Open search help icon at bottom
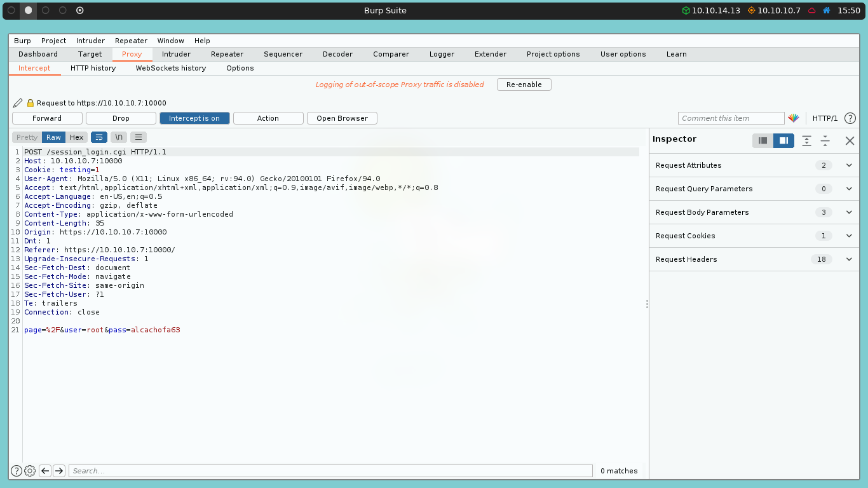This screenshot has width=868, height=488. 17,471
